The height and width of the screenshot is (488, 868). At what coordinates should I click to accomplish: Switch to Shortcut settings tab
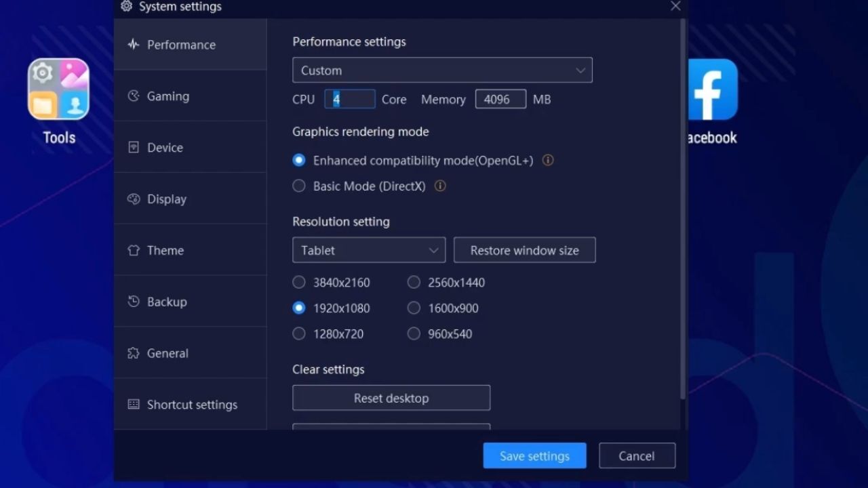[191, 405]
